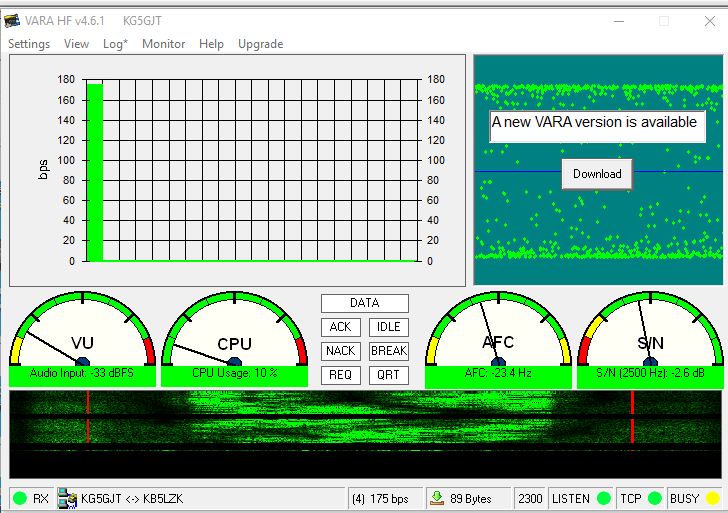The width and height of the screenshot is (728, 513).
Task: Open the Settings menu
Action: (x=29, y=44)
